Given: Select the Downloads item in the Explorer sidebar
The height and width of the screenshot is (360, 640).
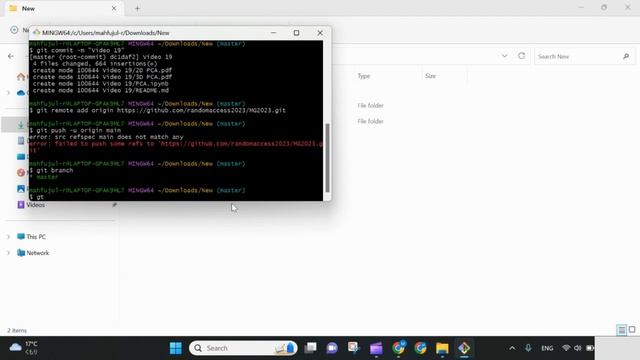Looking at the screenshot, I should tap(21, 125).
